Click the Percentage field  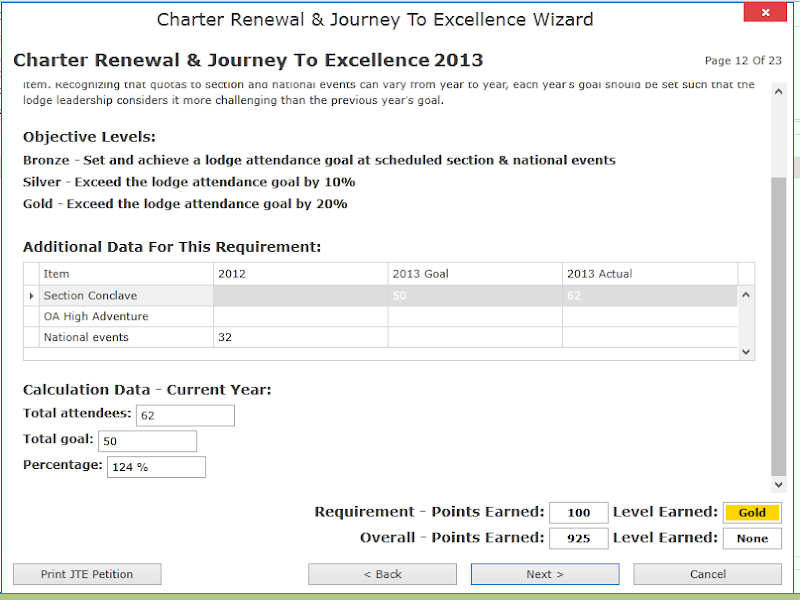pyautogui.click(x=156, y=467)
